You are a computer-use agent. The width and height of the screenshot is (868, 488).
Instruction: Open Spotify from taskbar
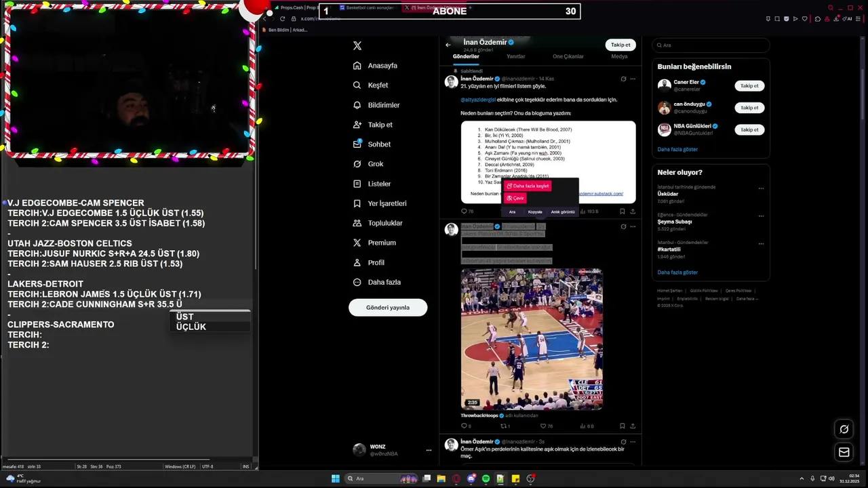point(486,479)
